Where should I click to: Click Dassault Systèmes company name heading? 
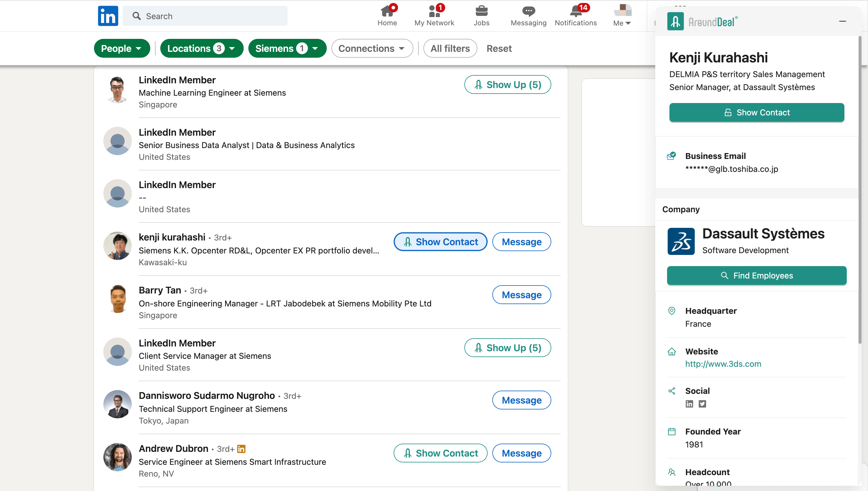pyautogui.click(x=763, y=234)
